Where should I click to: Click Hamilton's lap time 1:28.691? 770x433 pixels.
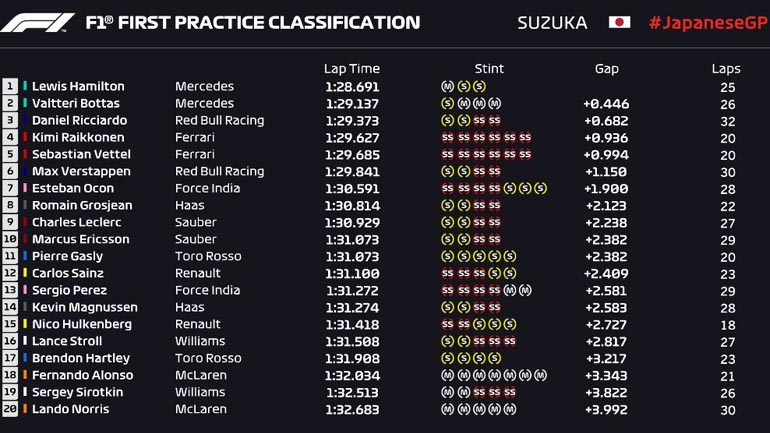coord(352,87)
